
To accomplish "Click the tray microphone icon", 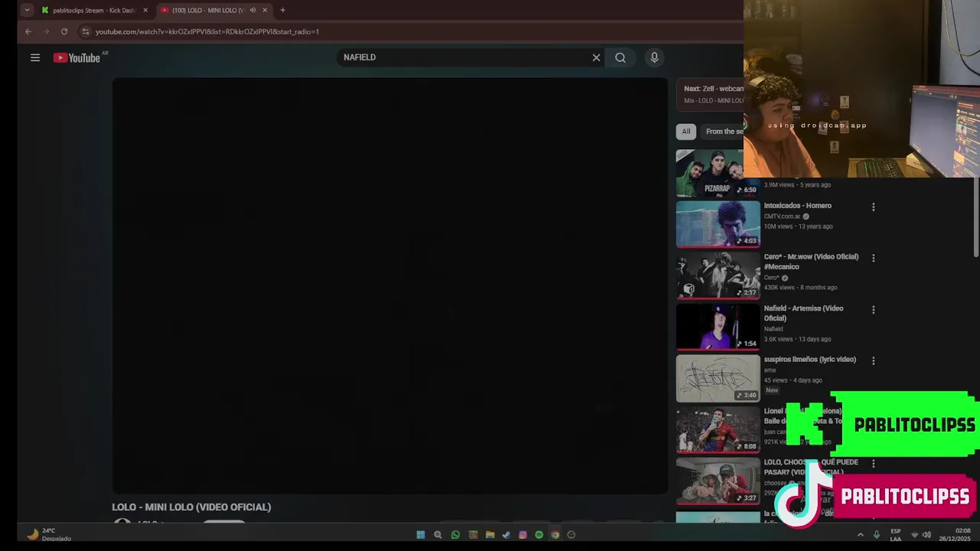I will (877, 535).
